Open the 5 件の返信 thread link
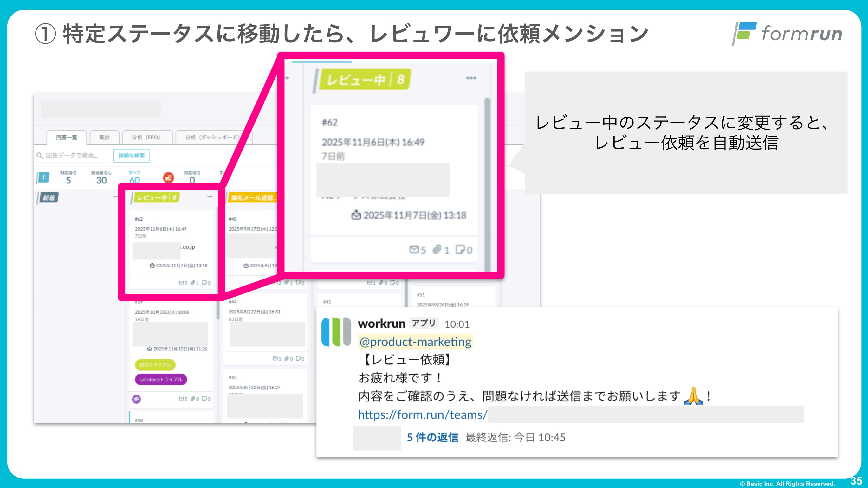The height and width of the screenshot is (488, 868). pos(432,438)
